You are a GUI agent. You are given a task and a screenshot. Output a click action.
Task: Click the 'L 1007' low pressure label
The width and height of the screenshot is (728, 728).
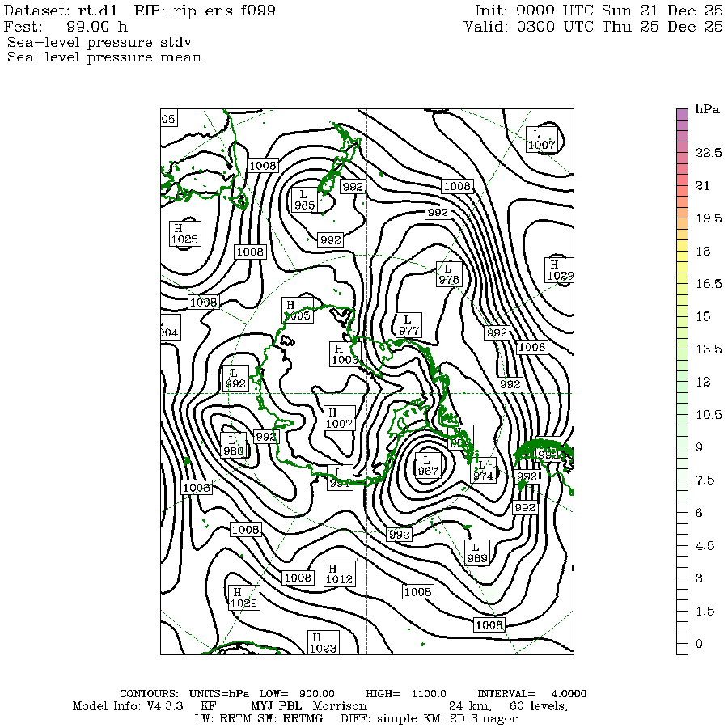tap(541, 139)
